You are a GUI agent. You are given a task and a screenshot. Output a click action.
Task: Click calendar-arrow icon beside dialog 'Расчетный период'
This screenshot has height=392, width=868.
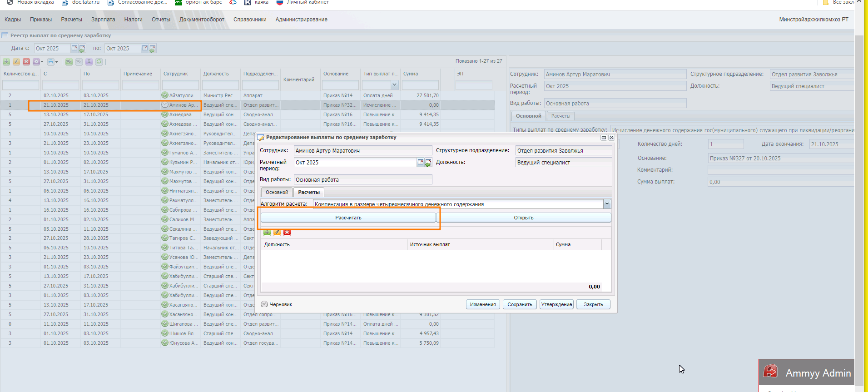(428, 162)
